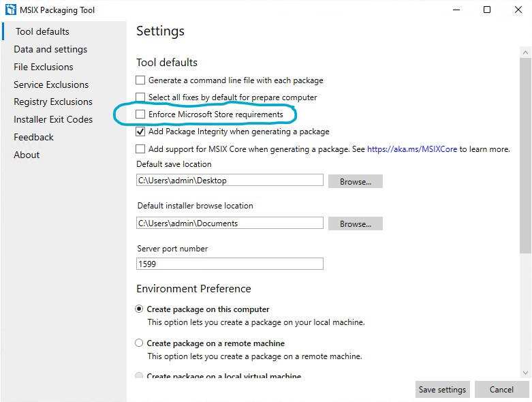532x402 pixels.
Task: Toggle Enforce Microsoft Store requirements checkbox
Action: tap(140, 114)
